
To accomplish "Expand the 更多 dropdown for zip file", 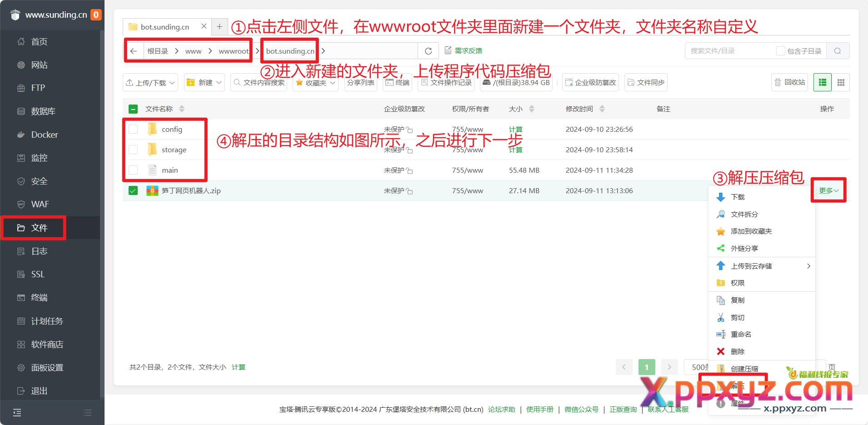I will point(828,190).
